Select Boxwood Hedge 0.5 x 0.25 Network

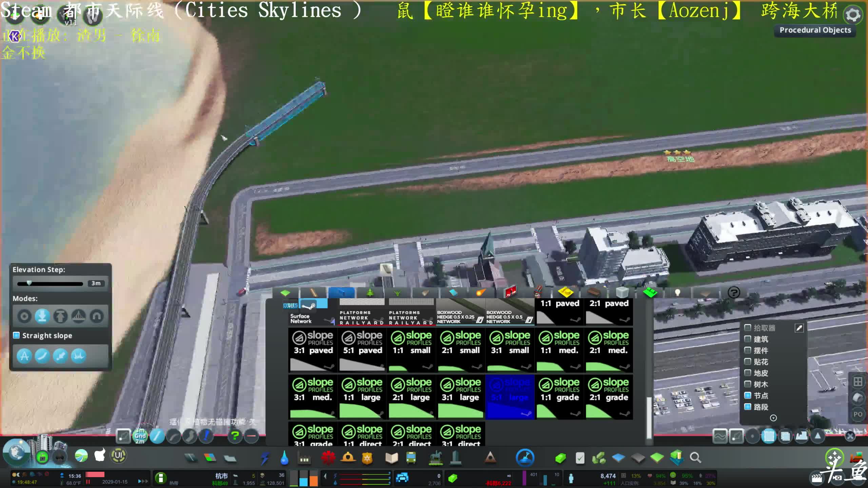(x=460, y=312)
